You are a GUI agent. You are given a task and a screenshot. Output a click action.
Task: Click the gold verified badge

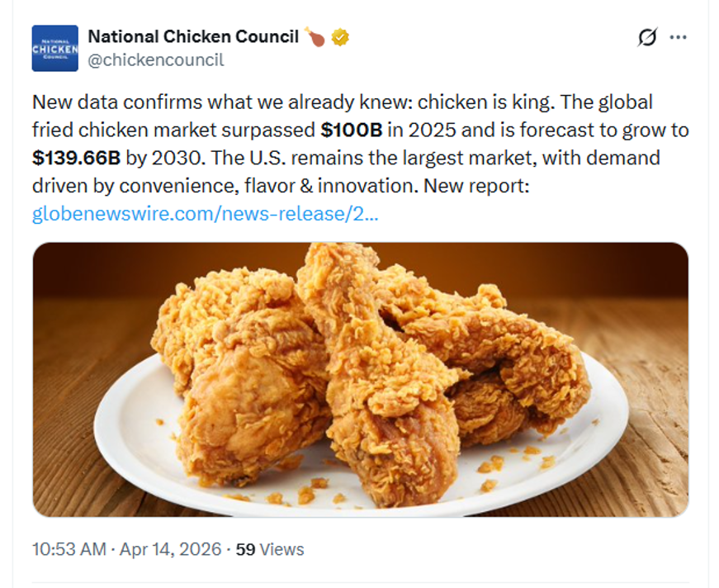click(x=339, y=37)
